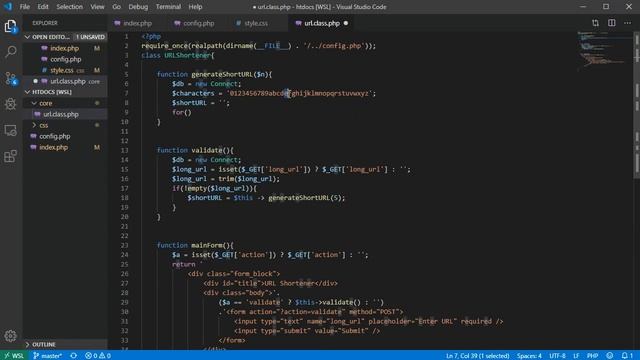
Task: Click the line and column position indicator
Action: (x=478, y=356)
